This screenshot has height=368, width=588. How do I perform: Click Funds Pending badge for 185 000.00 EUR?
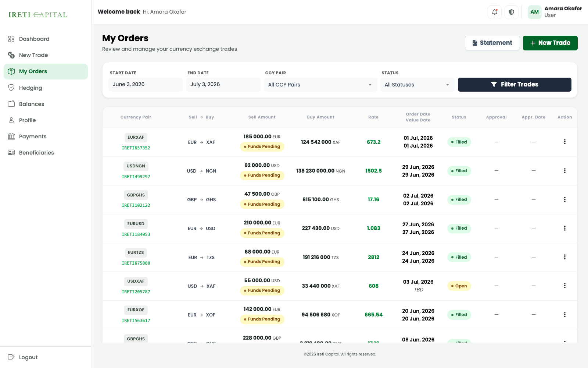[262, 146]
